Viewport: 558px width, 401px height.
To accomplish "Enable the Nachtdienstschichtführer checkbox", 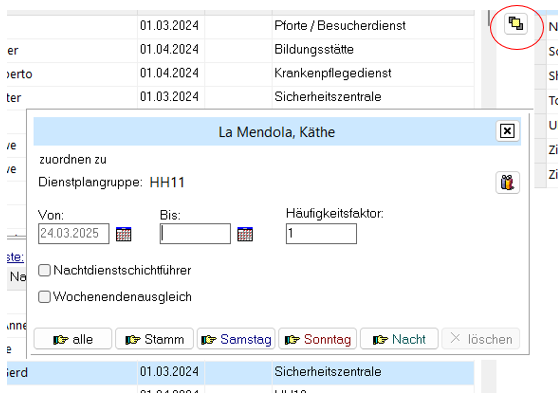I will coord(44,270).
